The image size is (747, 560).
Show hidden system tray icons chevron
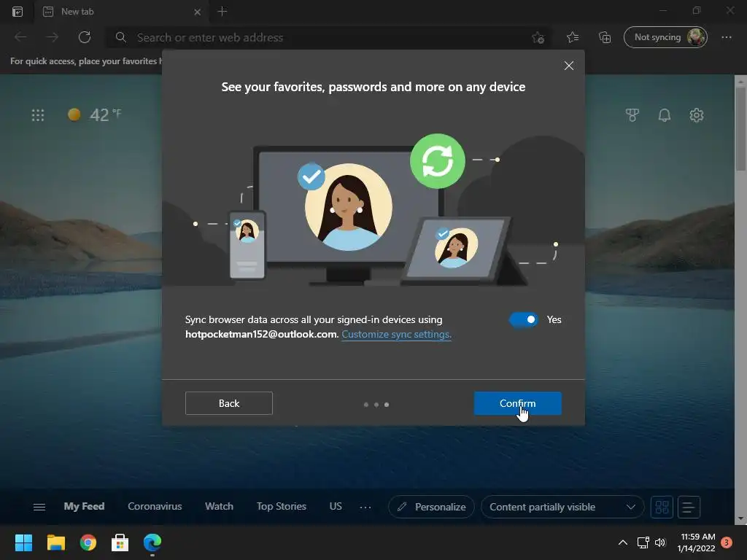tap(623, 542)
